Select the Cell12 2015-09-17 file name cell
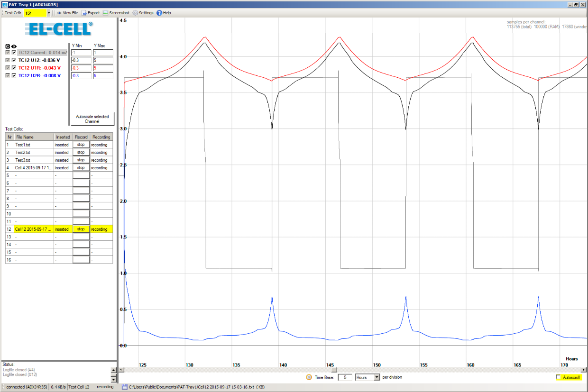588x392 pixels. [x=34, y=229]
